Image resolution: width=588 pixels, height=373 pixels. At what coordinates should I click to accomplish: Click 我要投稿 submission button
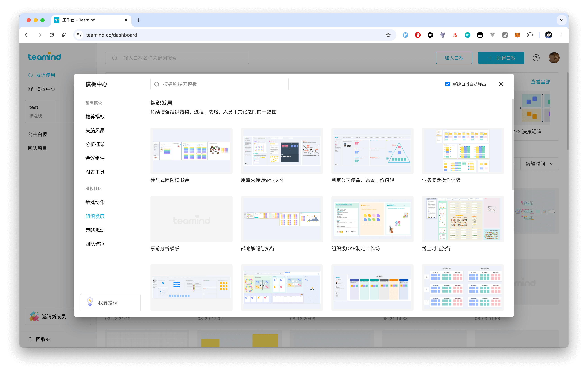pos(110,303)
